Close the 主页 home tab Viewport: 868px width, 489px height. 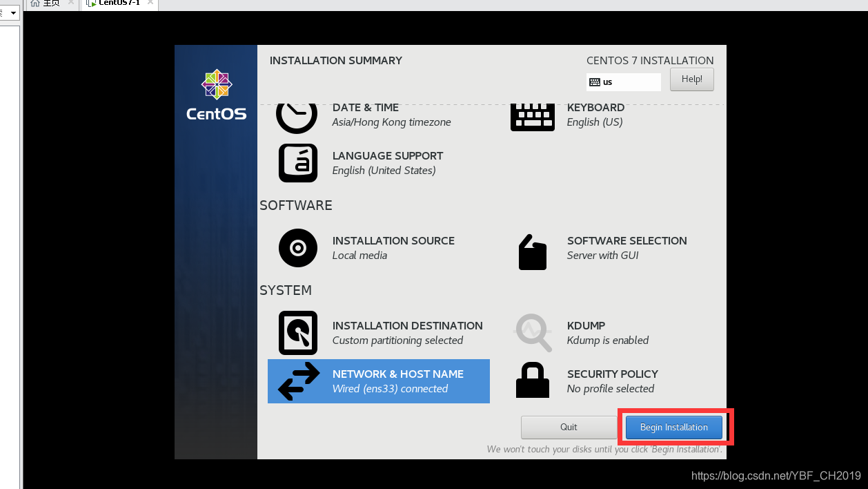[70, 3]
